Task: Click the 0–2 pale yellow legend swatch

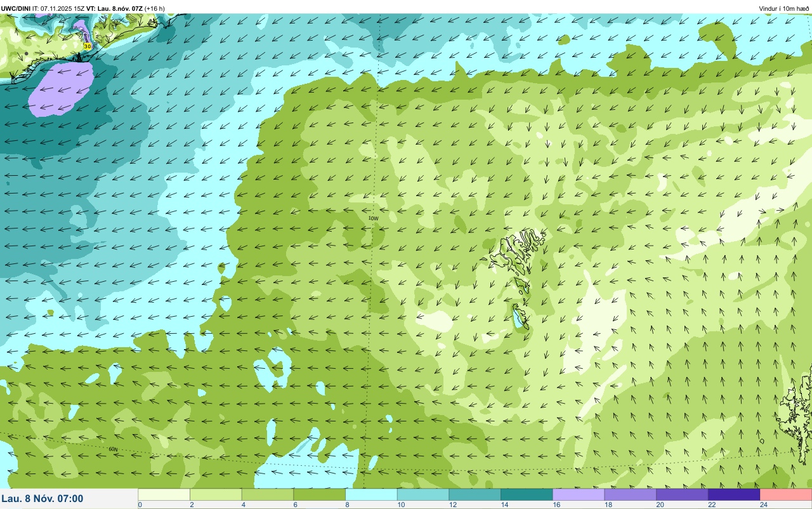Action: [164, 494]
